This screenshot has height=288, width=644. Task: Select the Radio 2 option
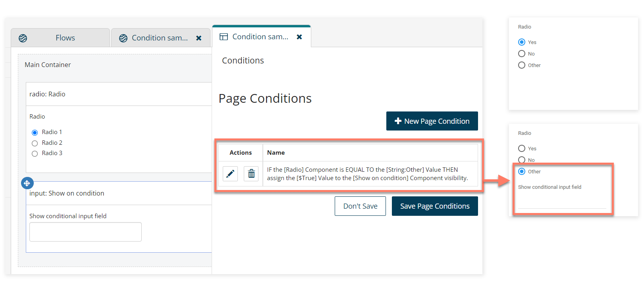click(x=35, y=143)
